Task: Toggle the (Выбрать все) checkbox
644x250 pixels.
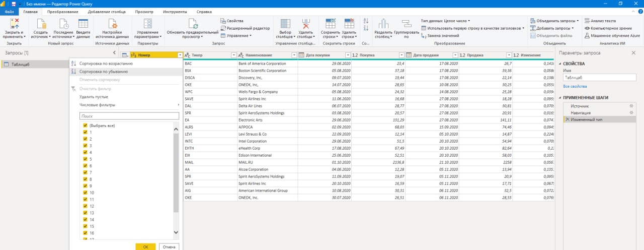Action: 85,125
